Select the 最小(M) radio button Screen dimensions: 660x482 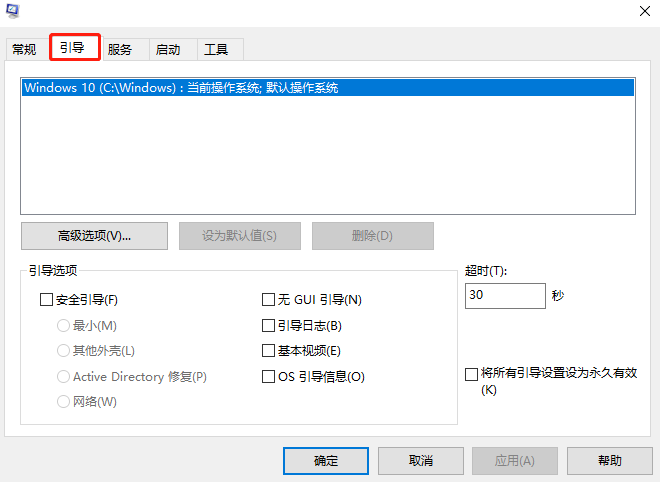coord(64,325)
